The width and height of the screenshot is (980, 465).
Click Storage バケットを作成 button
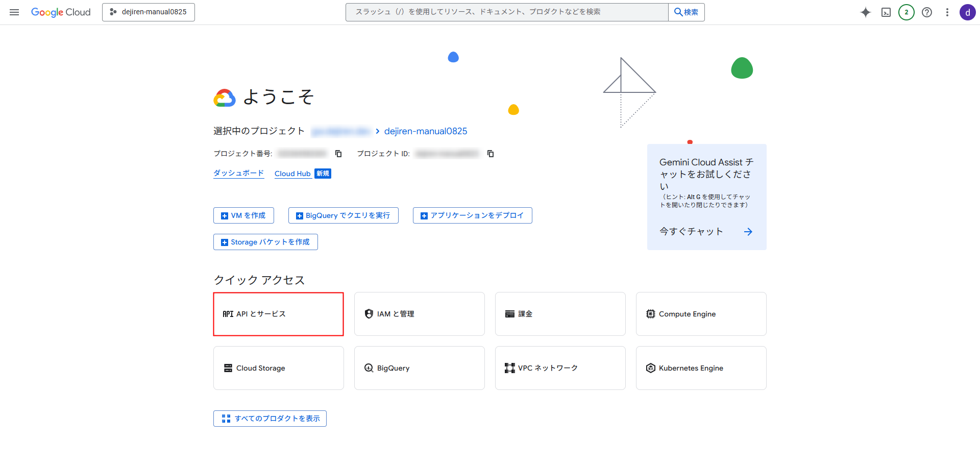[x=265, y=242]
